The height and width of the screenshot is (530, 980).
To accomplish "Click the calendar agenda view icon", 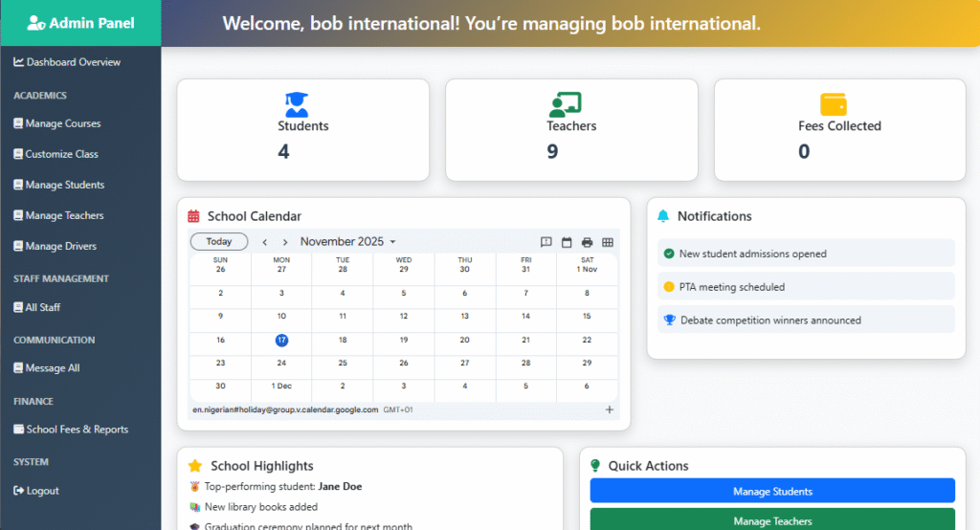I will coord(567,242).
